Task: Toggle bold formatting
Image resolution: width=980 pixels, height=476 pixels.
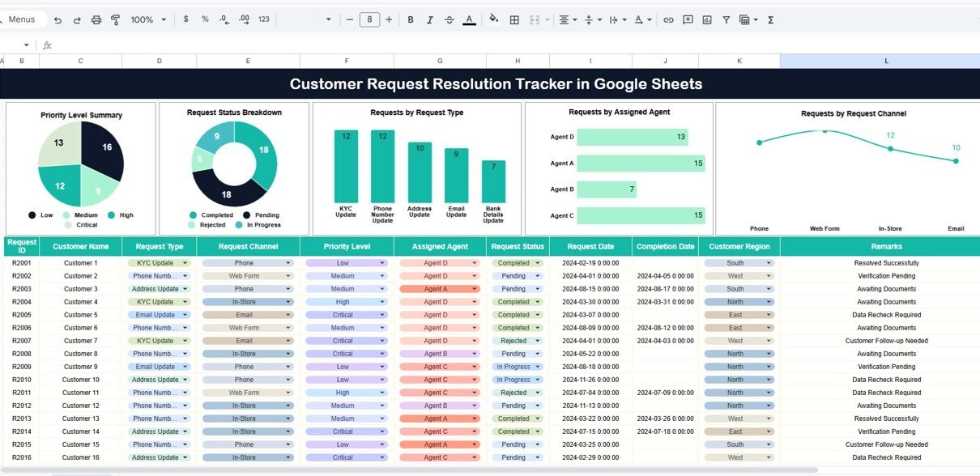Action: [411, 19]
